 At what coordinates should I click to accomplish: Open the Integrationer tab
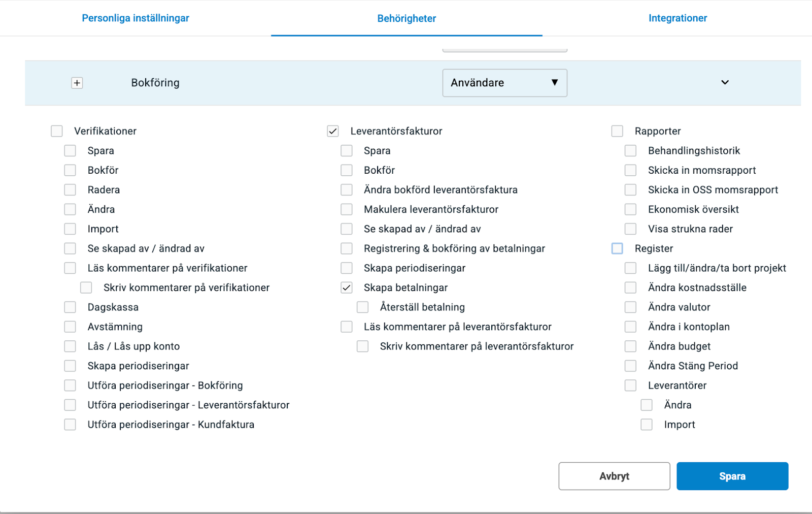678,18
